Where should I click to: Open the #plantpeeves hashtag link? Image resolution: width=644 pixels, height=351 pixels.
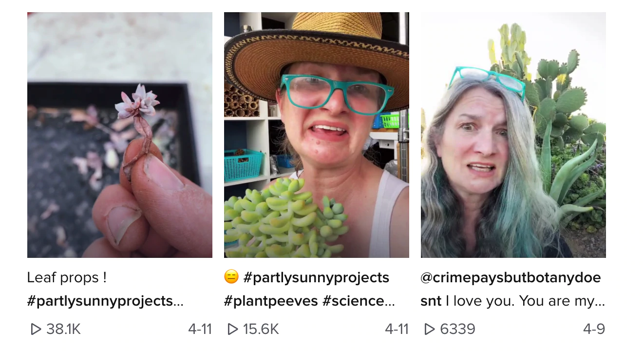pos(271,301)
